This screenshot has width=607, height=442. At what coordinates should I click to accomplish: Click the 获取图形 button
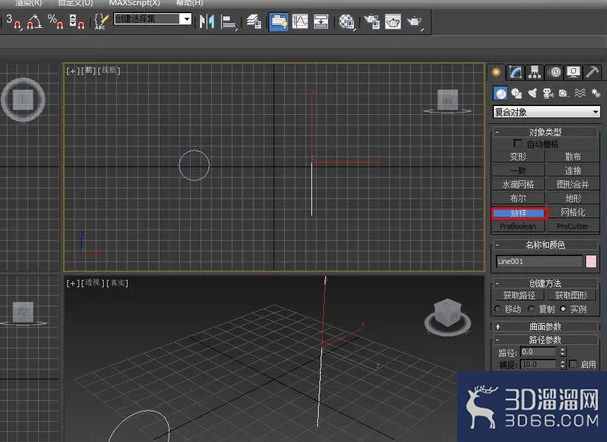click(571, 295)
